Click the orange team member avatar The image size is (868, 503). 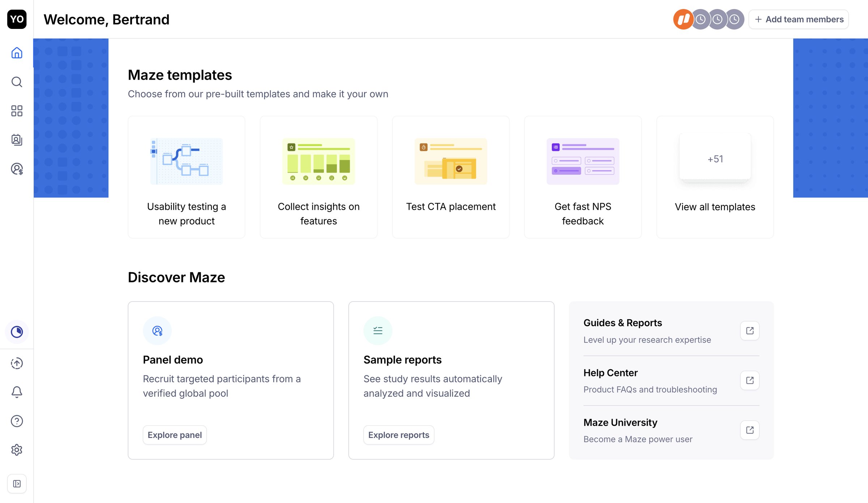tap(683, 19)
